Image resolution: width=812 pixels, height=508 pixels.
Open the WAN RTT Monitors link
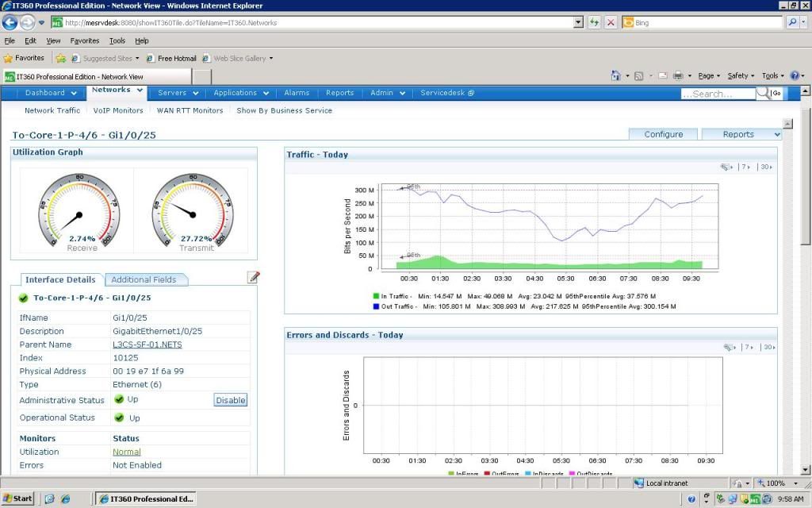[190, 110]
